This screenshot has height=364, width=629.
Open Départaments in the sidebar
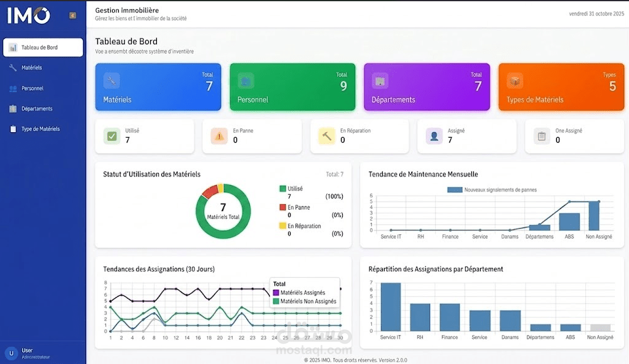tap(43, 109)
